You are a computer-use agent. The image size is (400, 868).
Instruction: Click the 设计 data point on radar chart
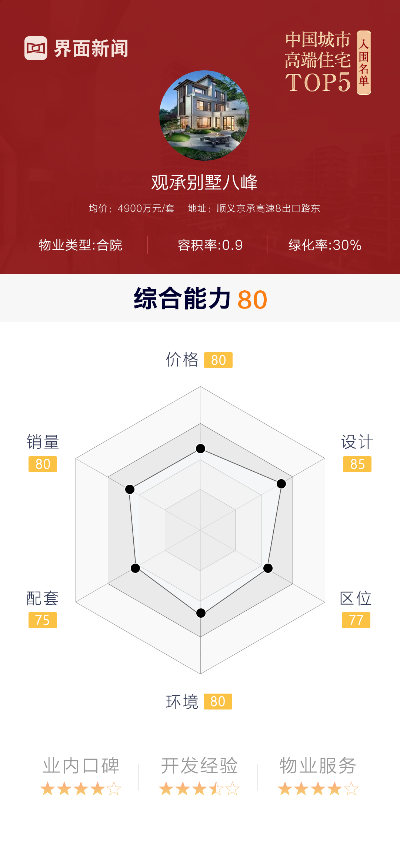click(281, 484)
